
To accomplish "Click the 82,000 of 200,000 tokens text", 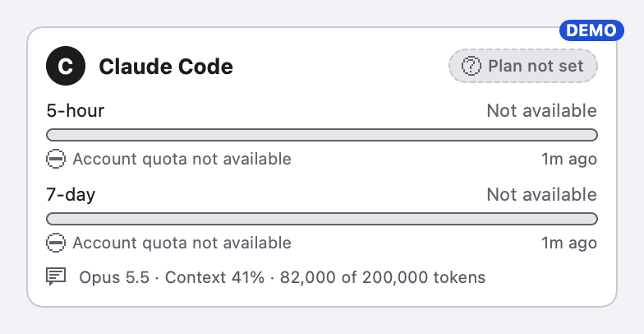I will pos(383,277).
